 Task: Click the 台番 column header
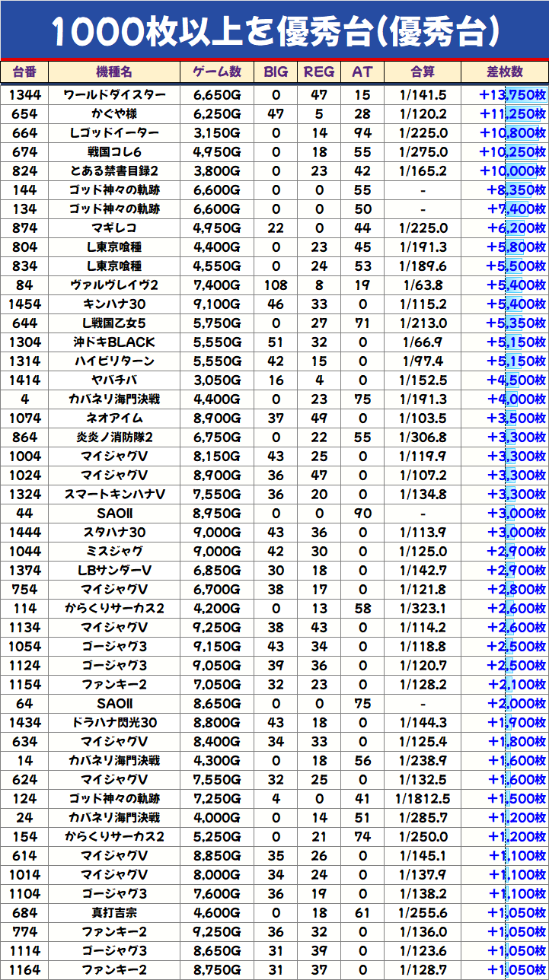pos(24,72)
